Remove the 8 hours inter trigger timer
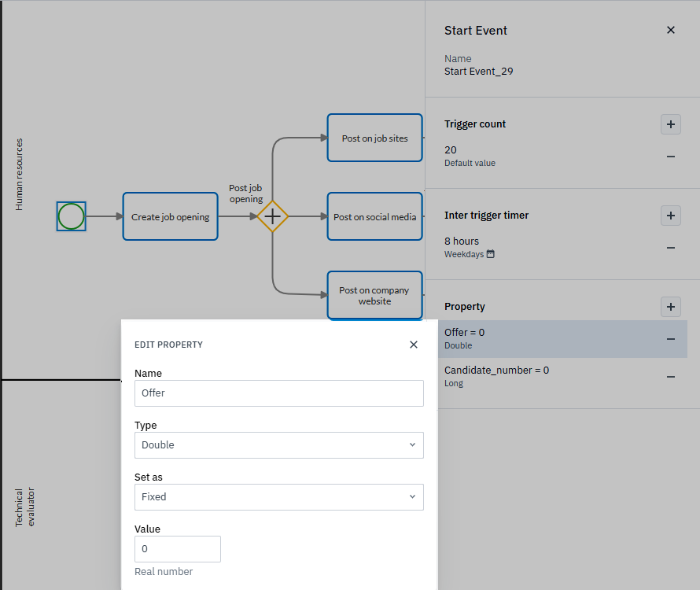The image size is (700, 590). point(670,248)
